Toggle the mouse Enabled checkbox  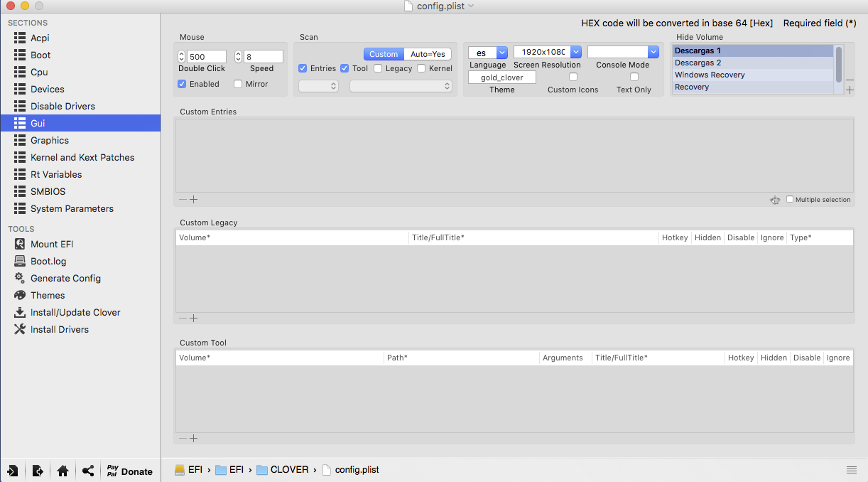click(182, 84)
